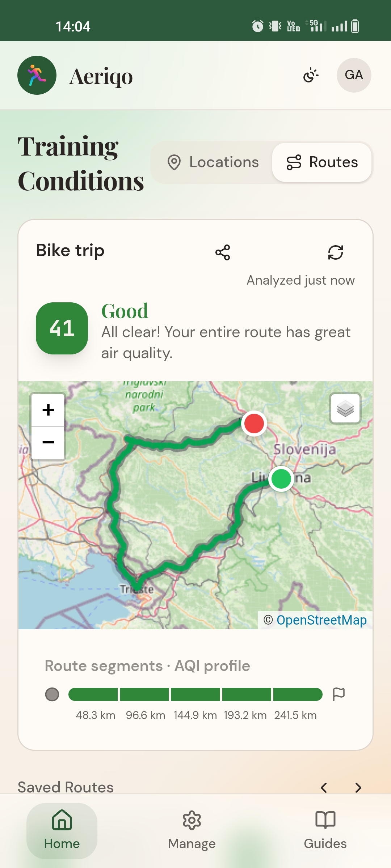Keep the Routes view selected
This screenshot has width=391, height=868.
click(321, 162)
